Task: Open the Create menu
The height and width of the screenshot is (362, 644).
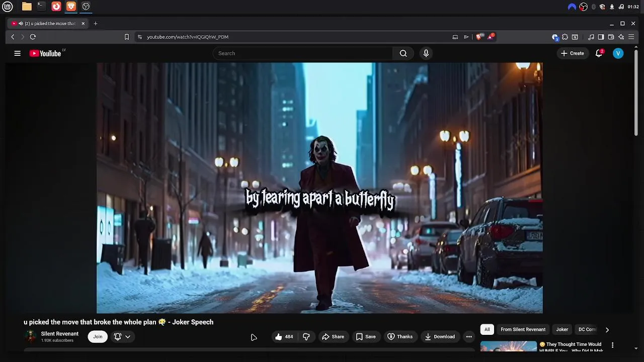Action: [573, 53]
